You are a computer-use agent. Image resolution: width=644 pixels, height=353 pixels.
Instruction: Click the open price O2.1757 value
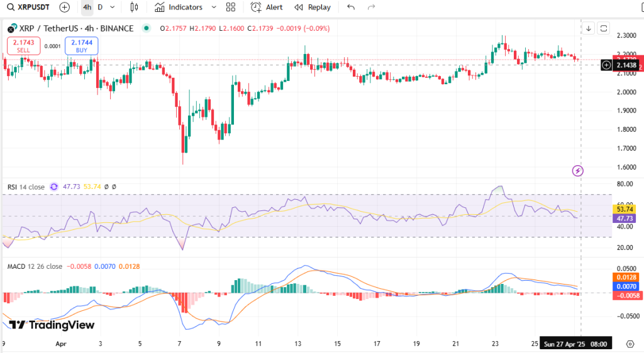[173, 29]
